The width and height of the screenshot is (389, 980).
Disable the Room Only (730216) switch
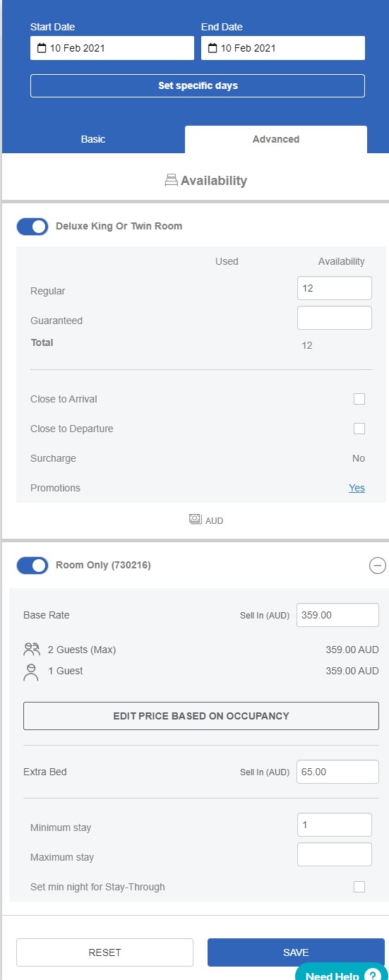[32, 566]
